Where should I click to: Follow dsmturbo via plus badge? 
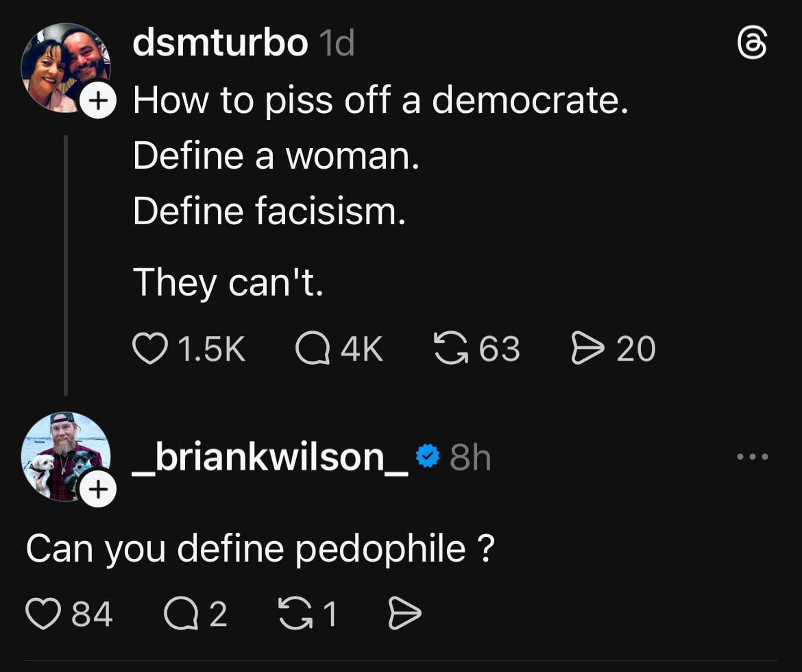(98, 101)
